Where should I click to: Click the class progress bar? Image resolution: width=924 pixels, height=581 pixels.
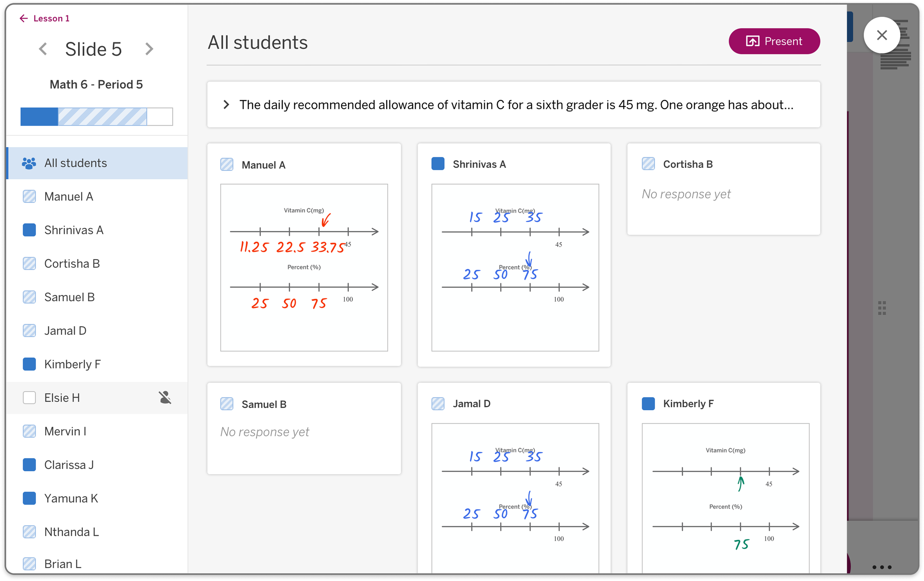[97, 117]
